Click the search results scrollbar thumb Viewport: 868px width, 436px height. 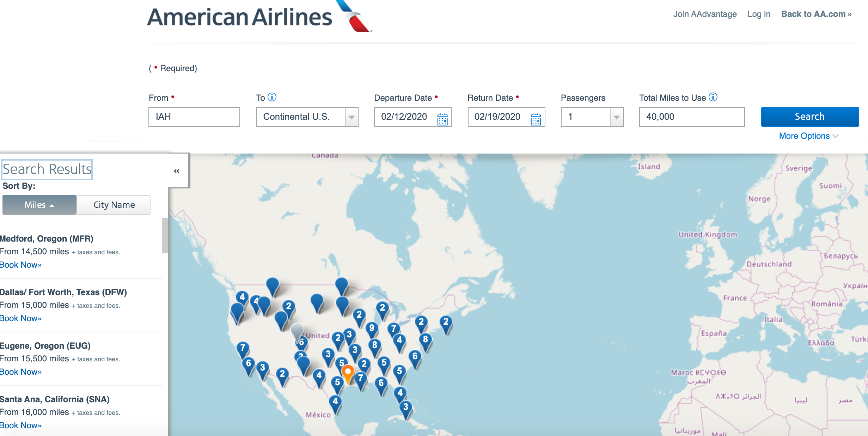click(165, 235)
